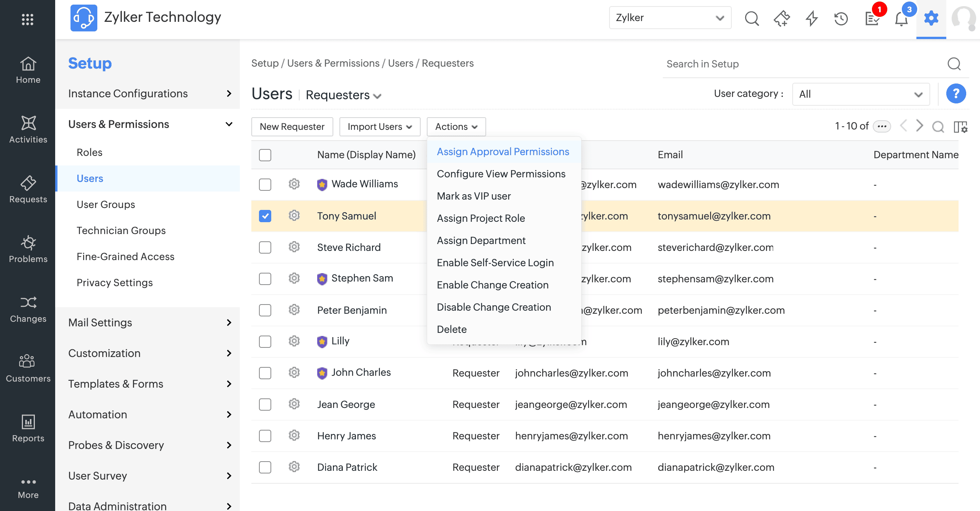
Task: Click the lightning quick actions icon
Action: (x=811, y=19)
